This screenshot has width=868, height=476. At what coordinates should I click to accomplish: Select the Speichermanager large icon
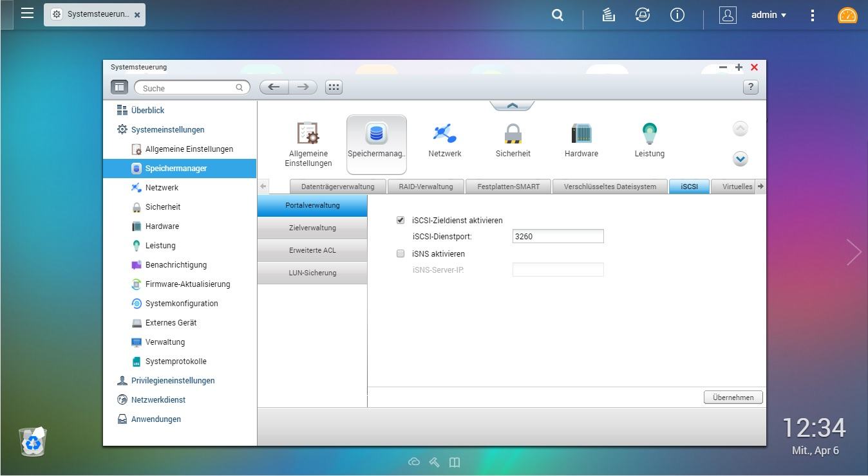pyautogui.click(x=377, y=144)
